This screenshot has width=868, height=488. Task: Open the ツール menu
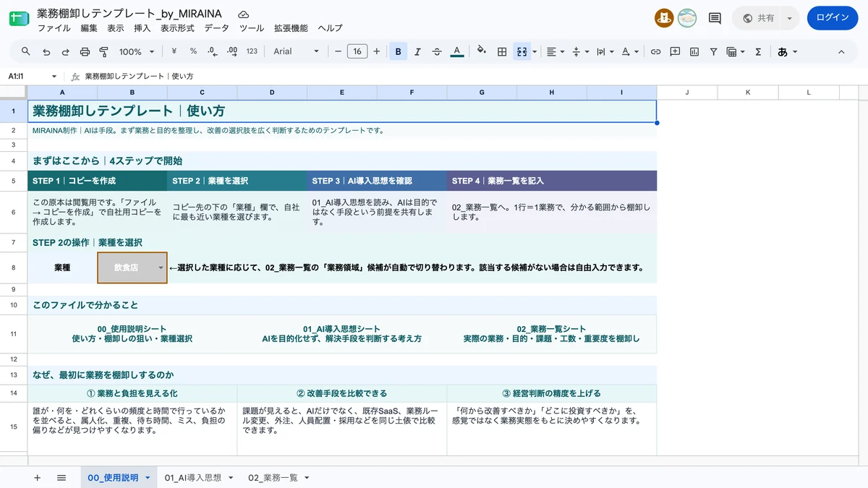point(252,28)
